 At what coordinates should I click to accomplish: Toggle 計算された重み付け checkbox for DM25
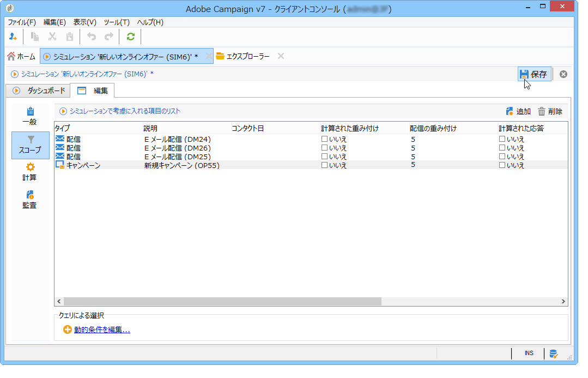point(324,157)
